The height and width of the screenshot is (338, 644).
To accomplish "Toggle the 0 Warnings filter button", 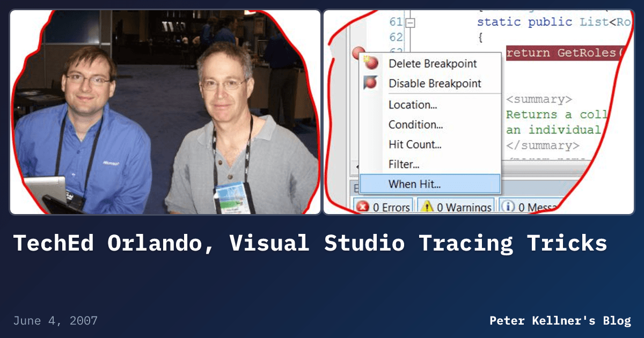I will pyautogui.click(x=456, y=207).
